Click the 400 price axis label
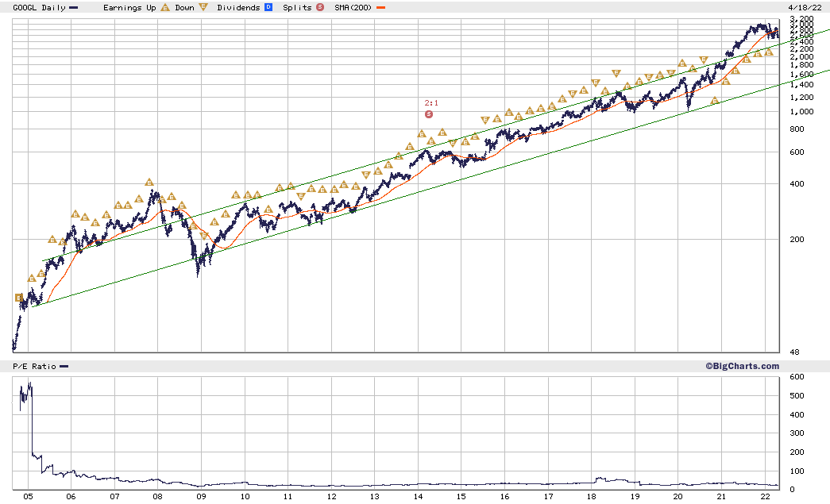 tap(797, 184)
